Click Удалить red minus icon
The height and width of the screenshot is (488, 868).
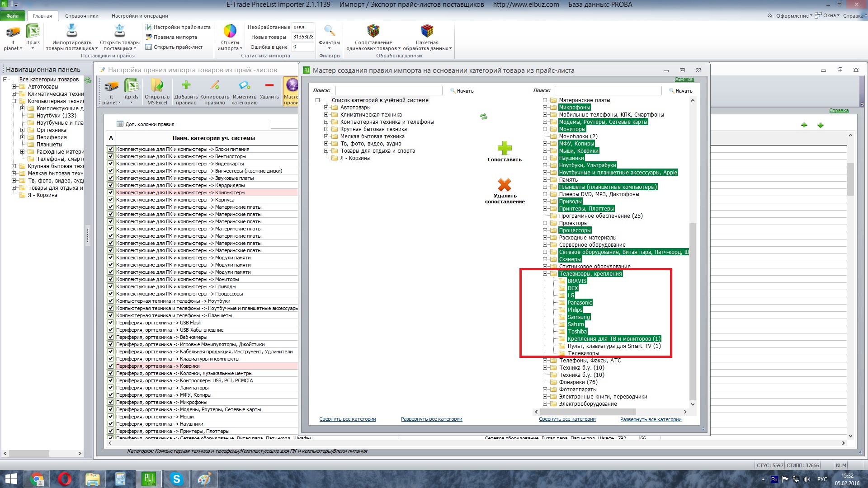tap(269, 85)
